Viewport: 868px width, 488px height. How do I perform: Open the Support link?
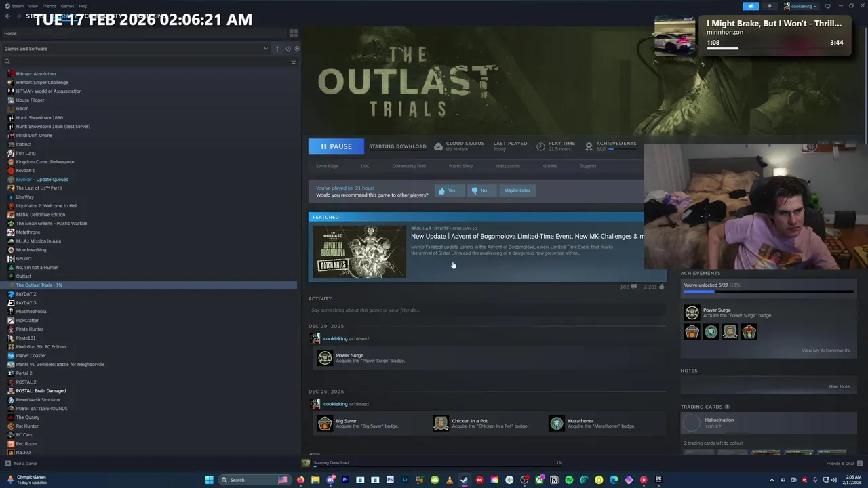tap(588, 166)
